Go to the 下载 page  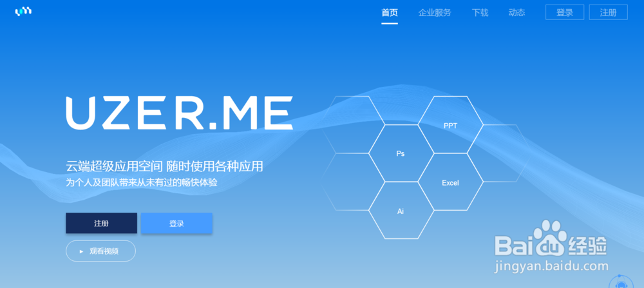click(480, 13)
